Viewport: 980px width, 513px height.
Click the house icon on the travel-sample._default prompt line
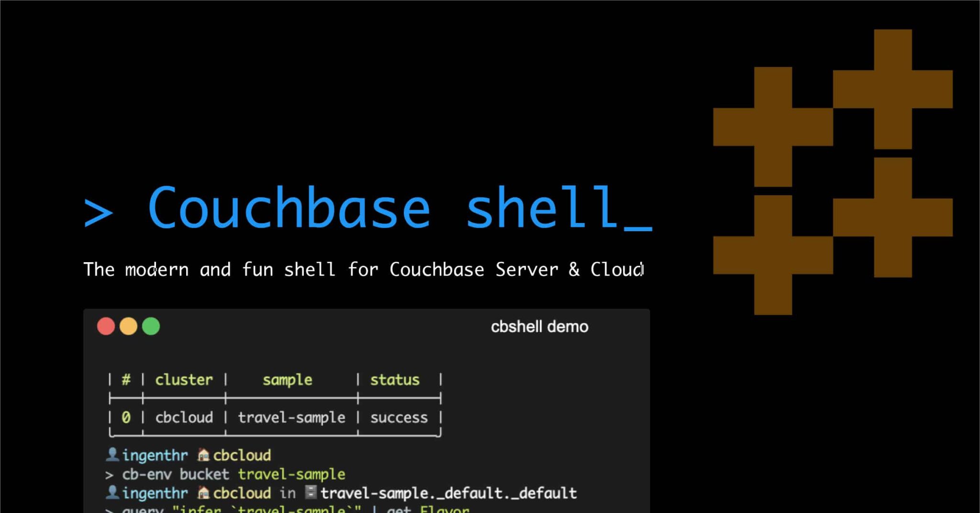[204, 492]
